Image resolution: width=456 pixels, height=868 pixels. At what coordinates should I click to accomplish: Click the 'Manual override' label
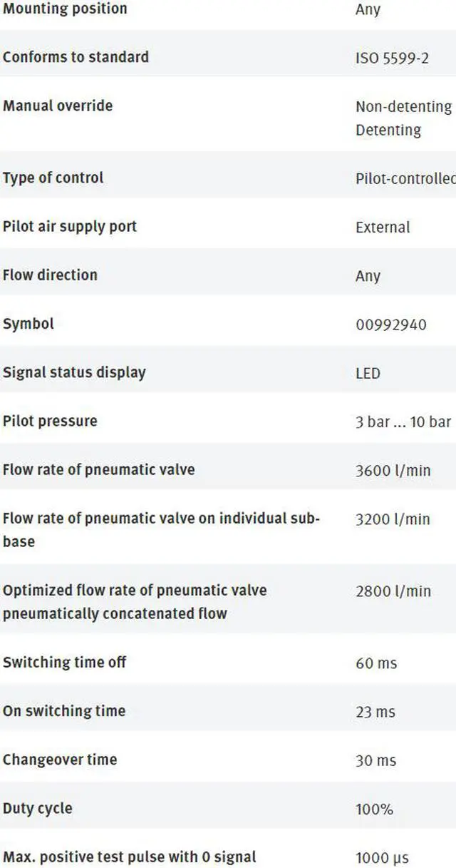[58, 106]
